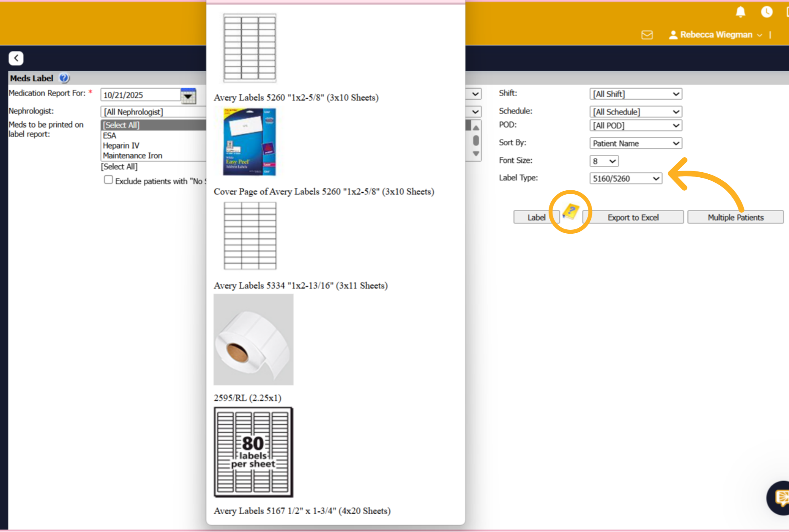
Task: Open the notifications bell icon
Action: pyautogui.click(x=741, y=12)
